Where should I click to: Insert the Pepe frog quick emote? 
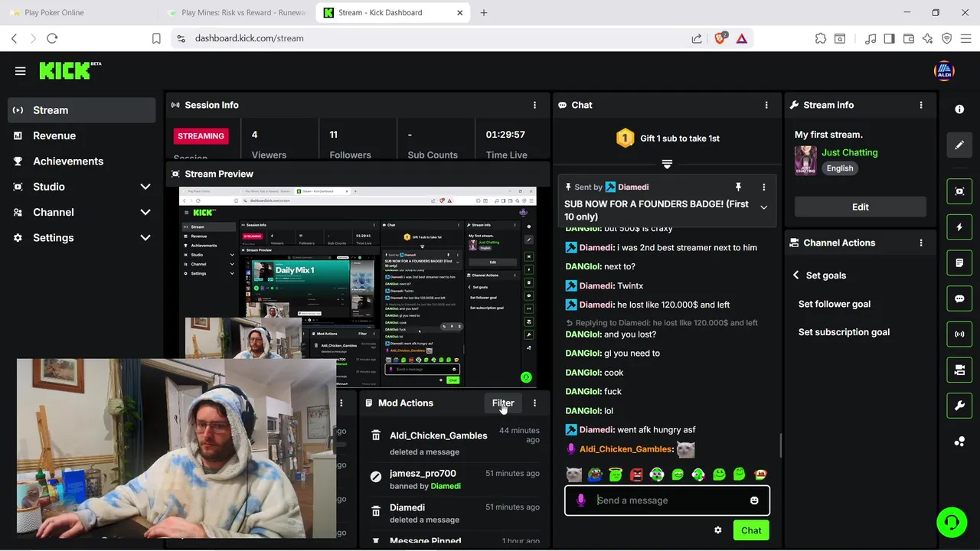[595, 474]
